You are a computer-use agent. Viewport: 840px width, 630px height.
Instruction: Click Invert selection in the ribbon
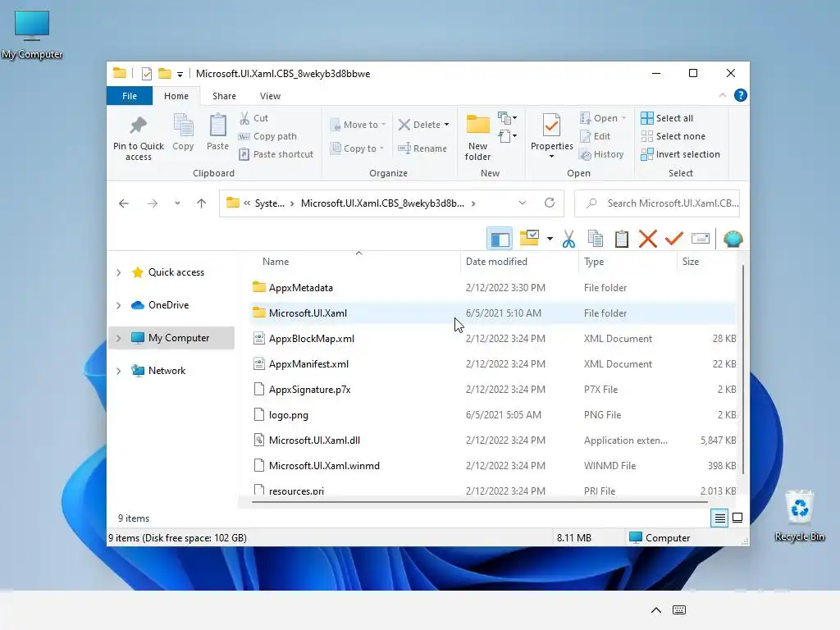pos(680,154)
